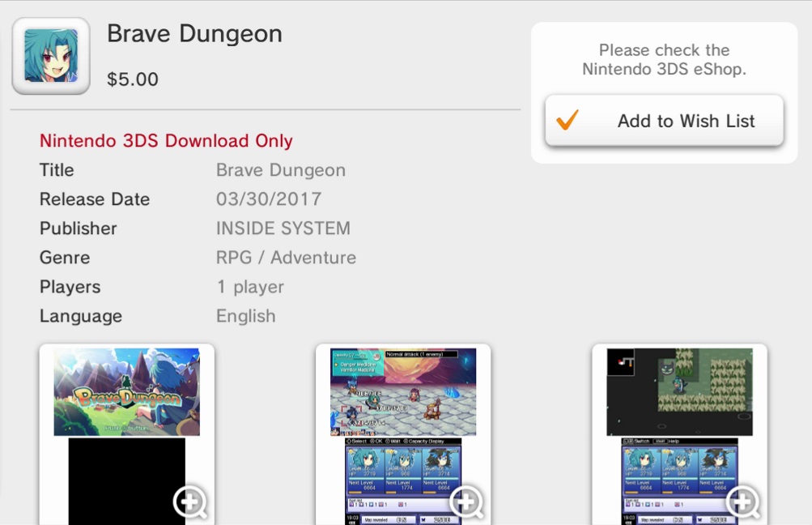Enlarge the dungeon map screenshot via magnifier
Viewport: 812px width, 525px height.
coord(742,502)
